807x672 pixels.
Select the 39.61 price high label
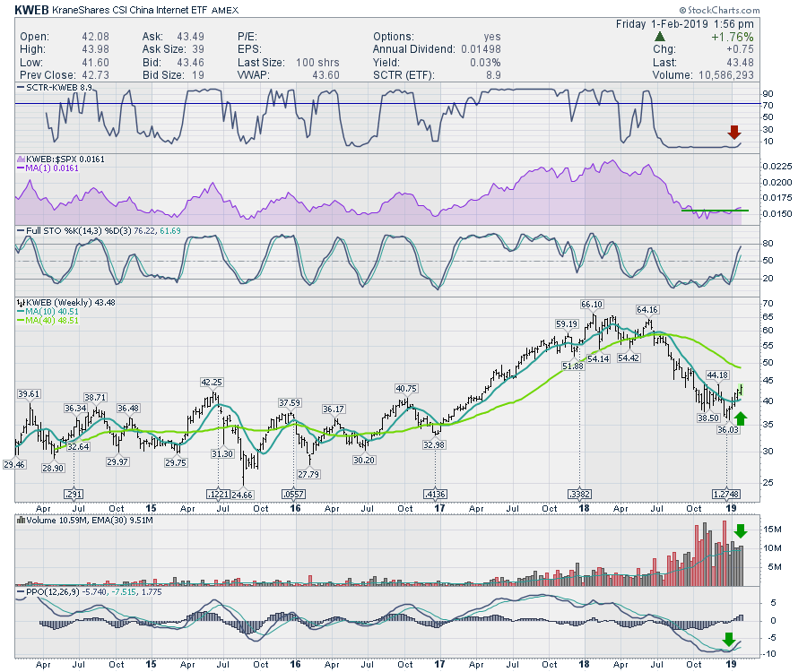pos(29,394)
